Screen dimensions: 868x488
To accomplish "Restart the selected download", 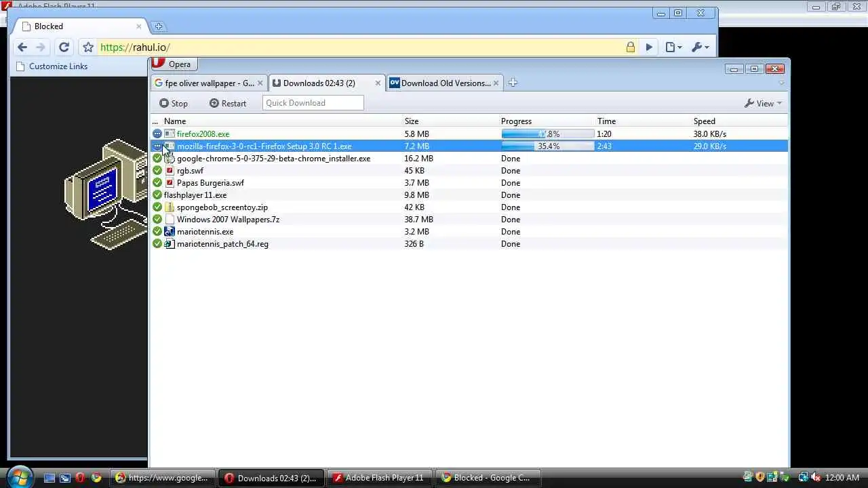I will (228, 103).
